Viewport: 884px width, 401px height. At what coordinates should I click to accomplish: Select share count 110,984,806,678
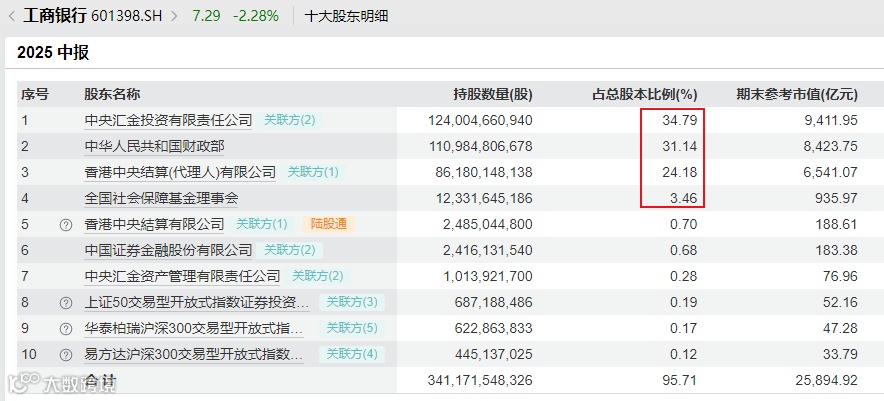[x=480, y=147]
